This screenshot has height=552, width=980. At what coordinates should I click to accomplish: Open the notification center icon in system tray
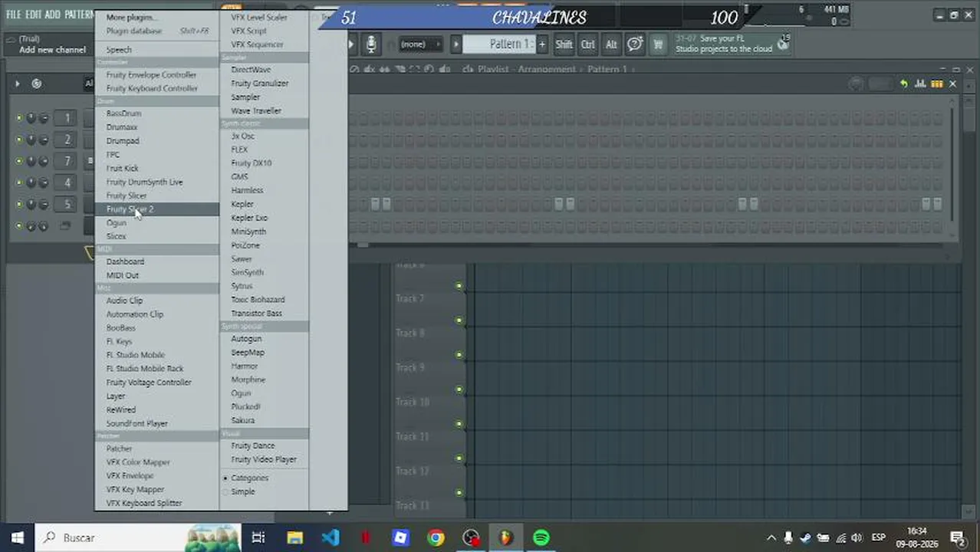957,537
